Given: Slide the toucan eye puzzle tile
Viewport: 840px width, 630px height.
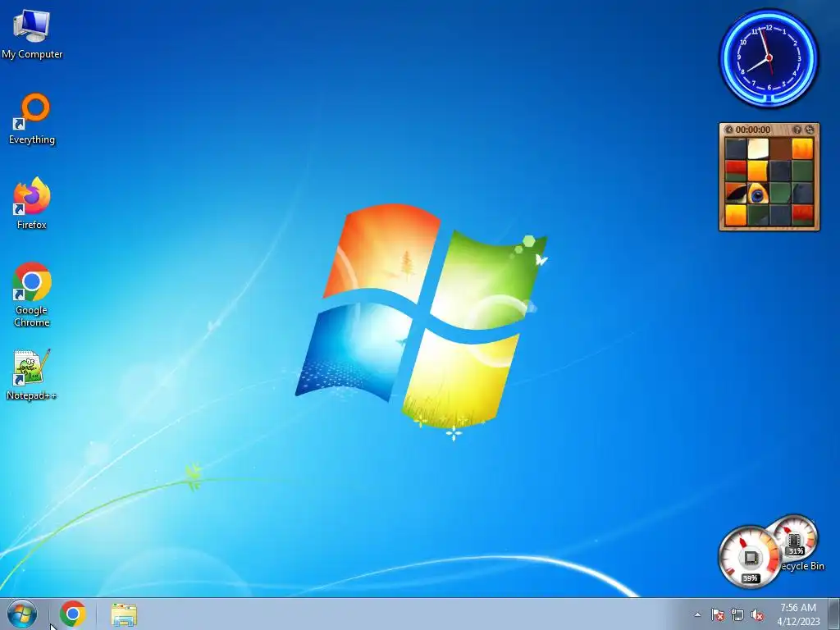Looking at the screenshot, I should click(x=757, y=194).
